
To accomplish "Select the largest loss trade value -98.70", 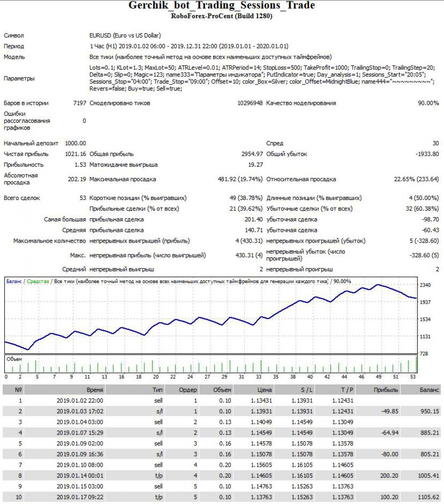I will (430, 220).
